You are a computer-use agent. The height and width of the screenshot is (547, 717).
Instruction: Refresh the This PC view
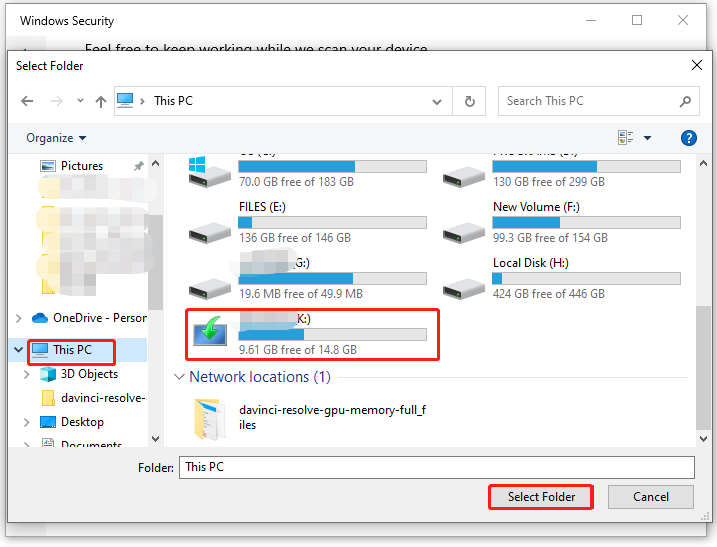coord(469,101)
